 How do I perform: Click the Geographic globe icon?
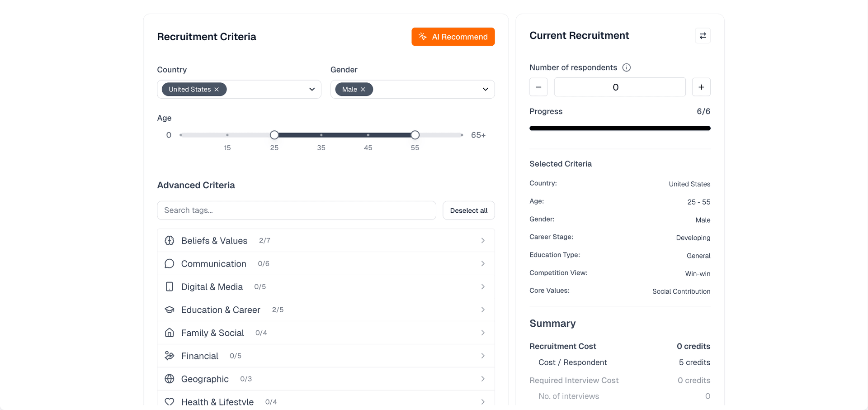[170, 379]
